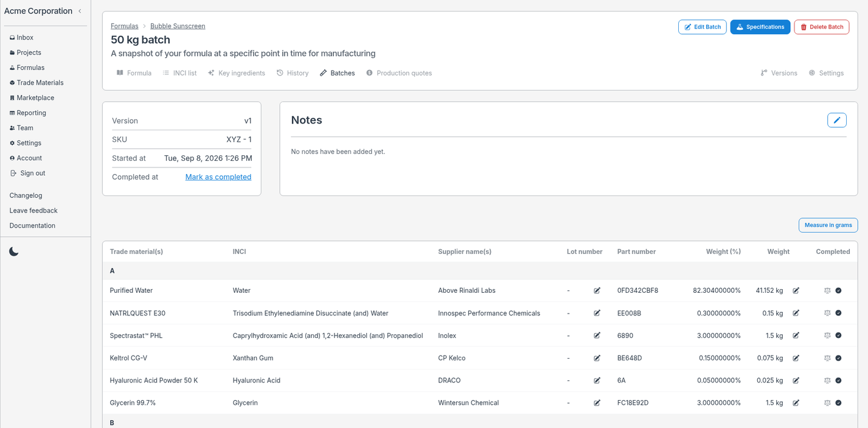Viewport: 868px width, 428px height.
Task: Open Bubble Sunscreen breadcrumb link
Action: (178, 26)
